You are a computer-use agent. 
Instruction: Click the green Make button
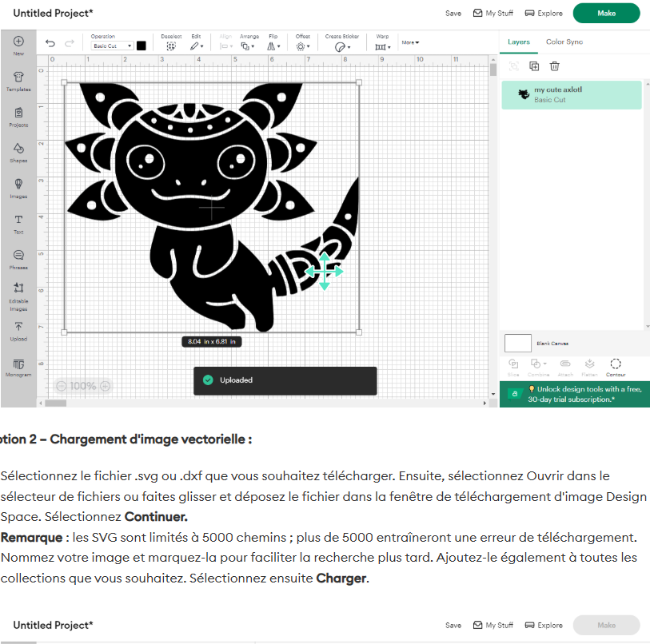click(x=606, y=13)
